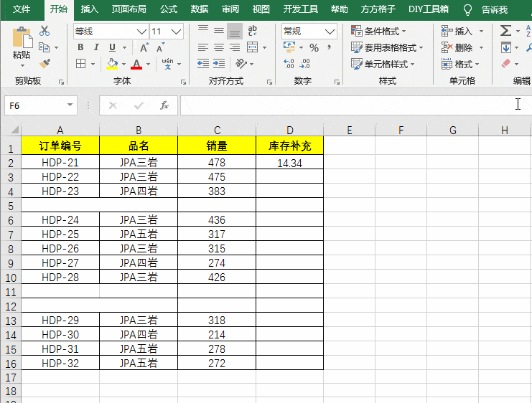Image resolution: width=532 pixels, height=403 pixels.
Task: Open 套用表格格式 dropdown
Action: tap(387, 47)
